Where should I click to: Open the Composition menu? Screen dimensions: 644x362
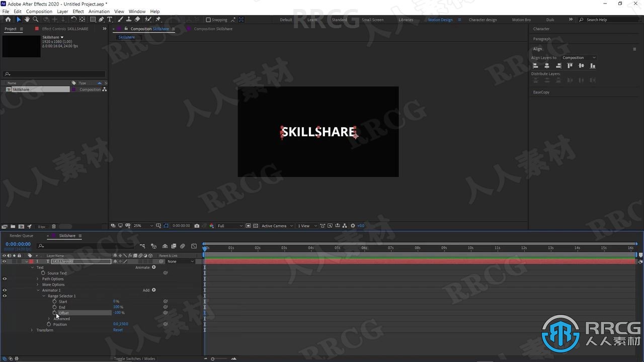[39, 12]
